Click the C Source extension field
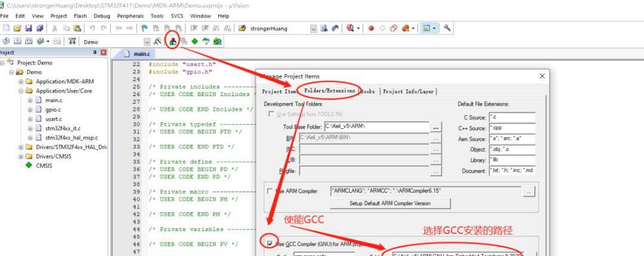The image size is (644, 256). coord(511,117)
